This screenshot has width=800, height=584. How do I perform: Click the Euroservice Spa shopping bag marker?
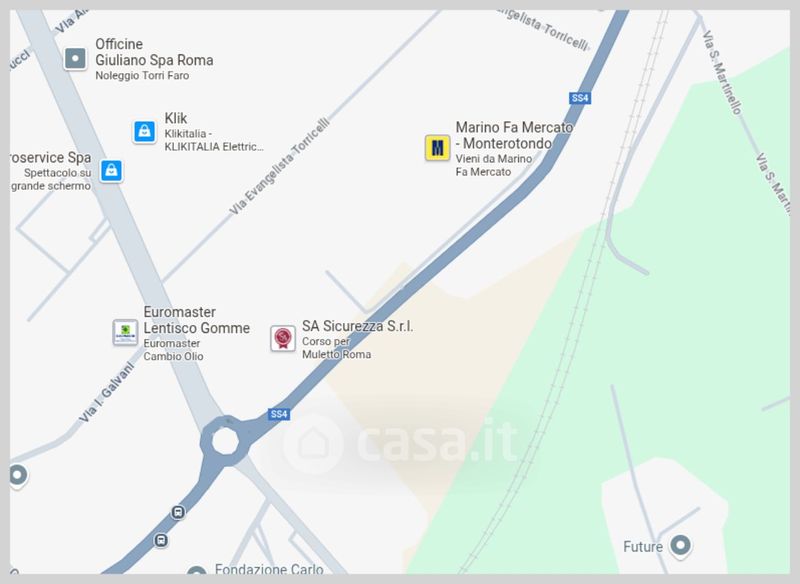pos(111,171)
